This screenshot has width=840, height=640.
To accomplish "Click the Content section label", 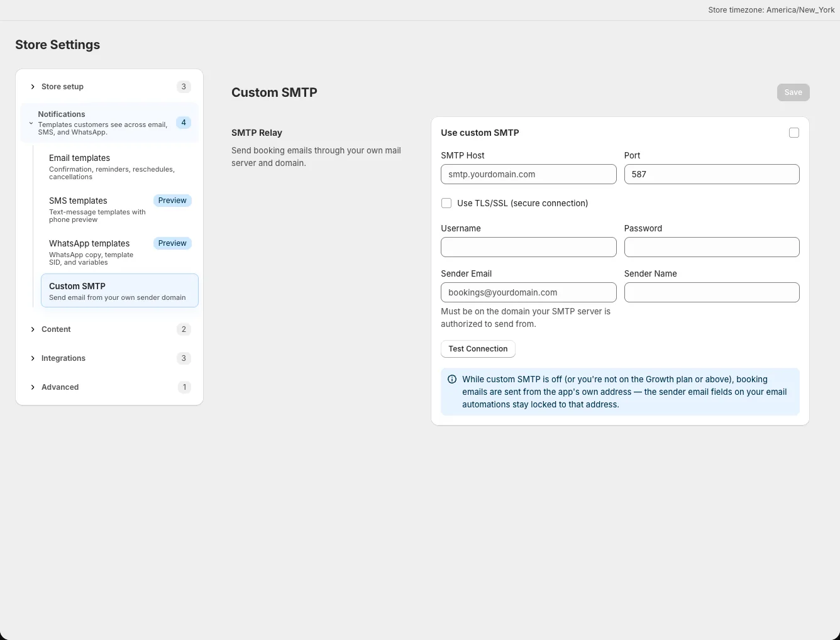I will coord(56,329).
